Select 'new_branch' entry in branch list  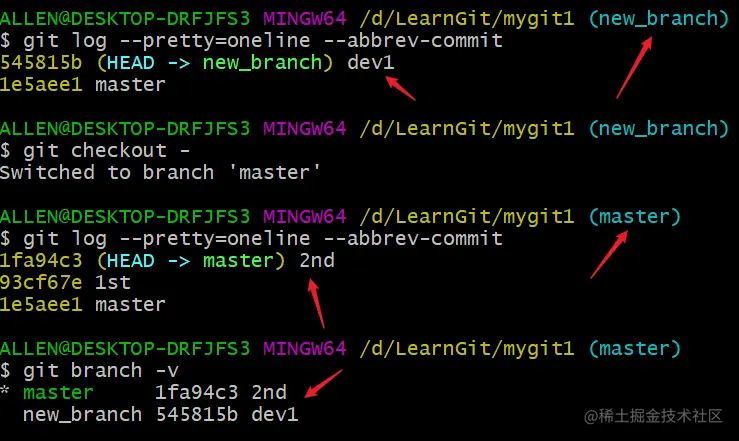point(82,415)
